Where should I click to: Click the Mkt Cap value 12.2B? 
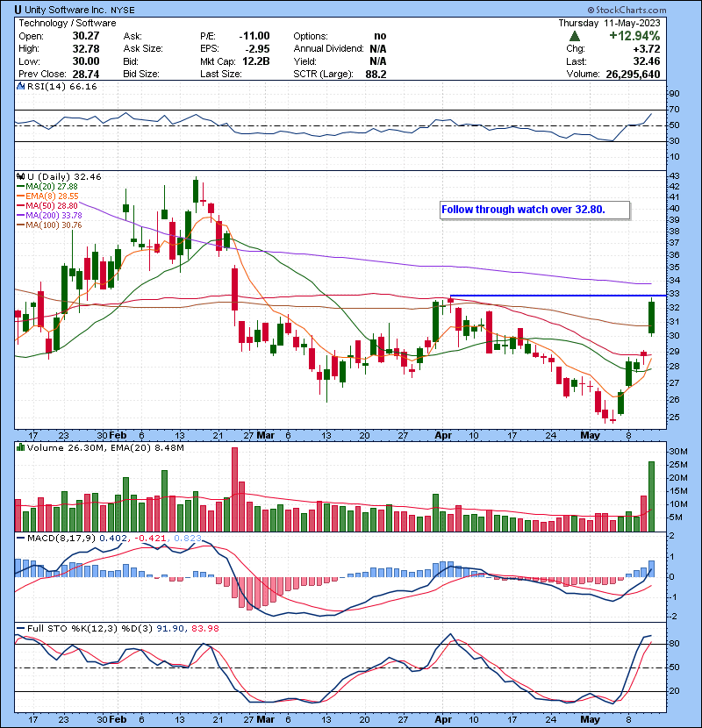tap(256, 61)
